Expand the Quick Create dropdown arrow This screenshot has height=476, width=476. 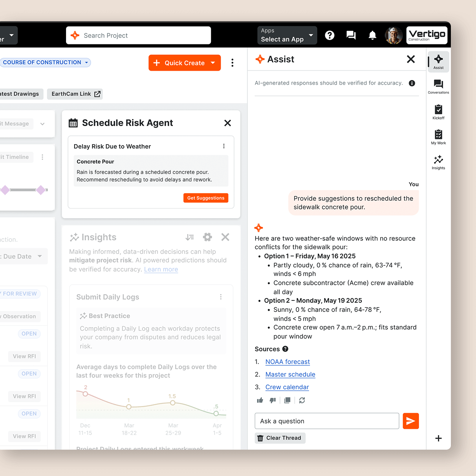click(x=213, y=63)
